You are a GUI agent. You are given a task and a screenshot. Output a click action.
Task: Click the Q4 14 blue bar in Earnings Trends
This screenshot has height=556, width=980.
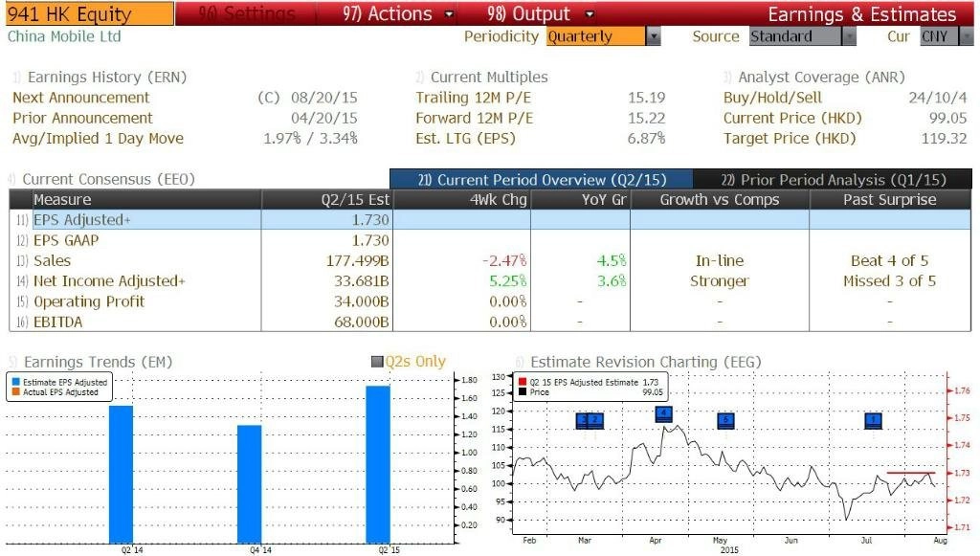point(250,484)
